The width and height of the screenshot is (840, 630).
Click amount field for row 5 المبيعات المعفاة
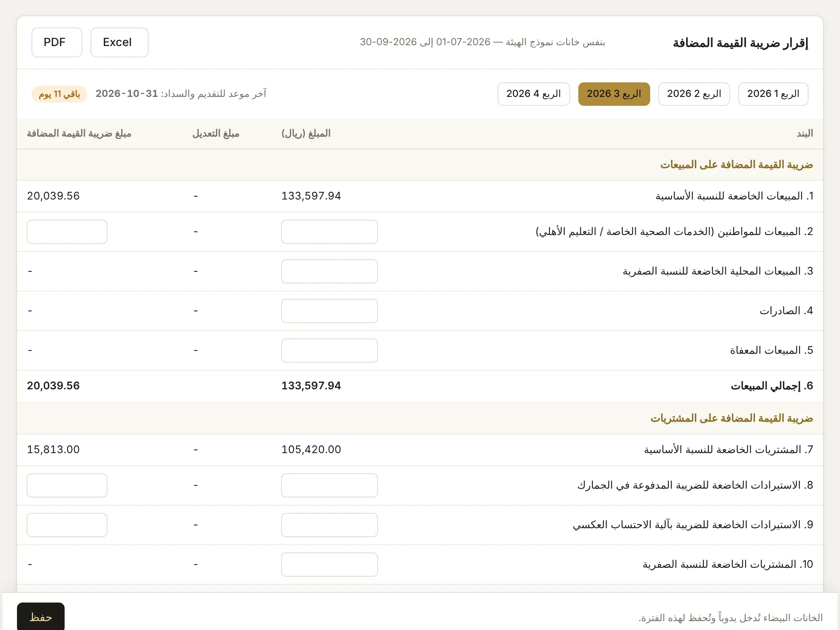(329, 350)
